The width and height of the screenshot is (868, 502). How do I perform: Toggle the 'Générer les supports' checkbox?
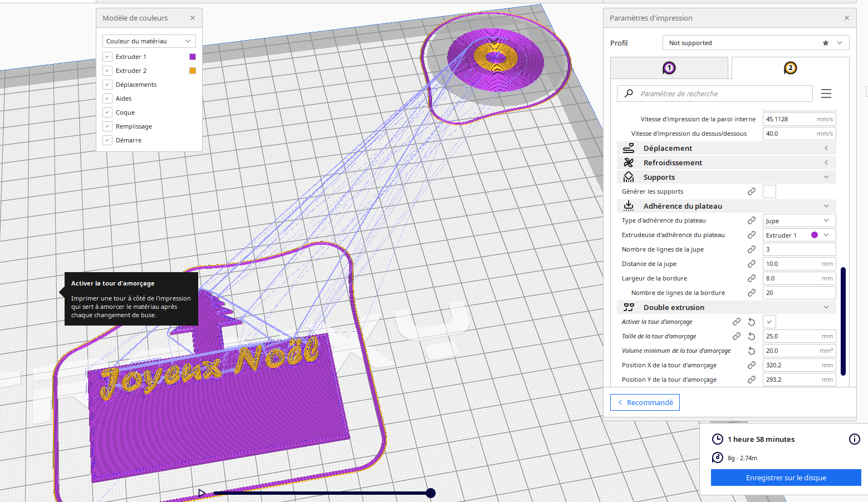[769, 191]
